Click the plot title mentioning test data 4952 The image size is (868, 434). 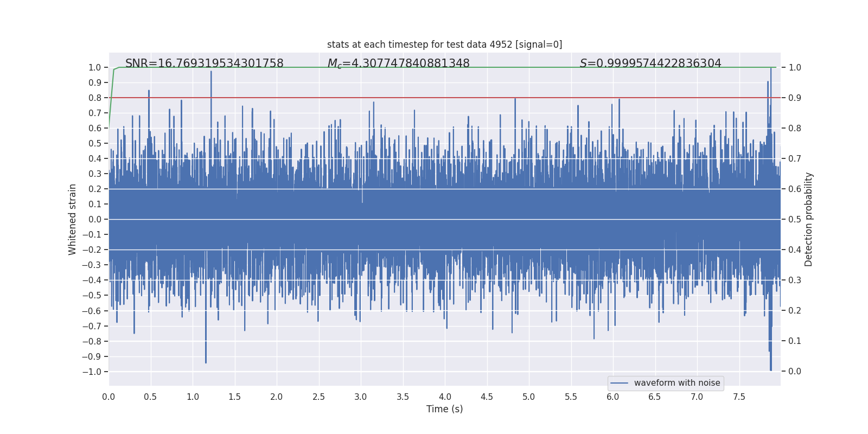(x=444, y=44)
